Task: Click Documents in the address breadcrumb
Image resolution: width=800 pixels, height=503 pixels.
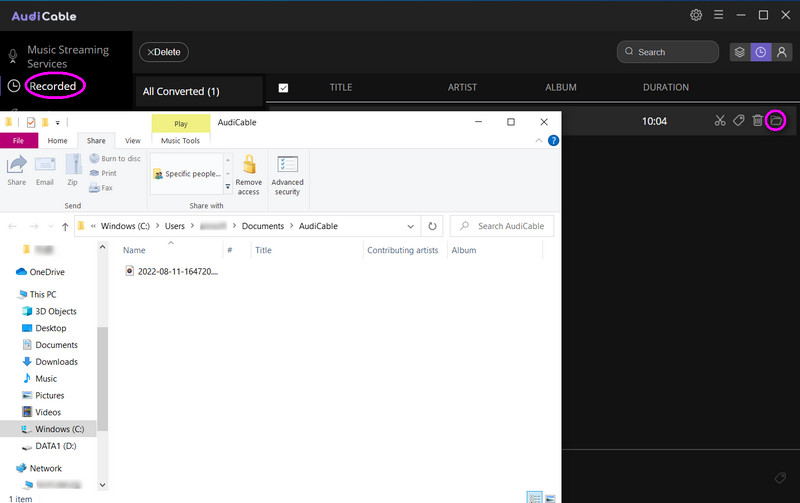Action: (x=263, y=226)
